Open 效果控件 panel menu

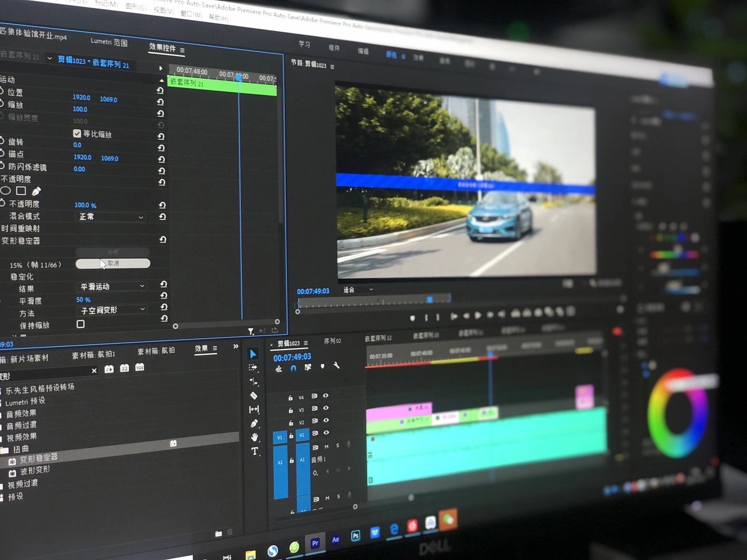182,50
